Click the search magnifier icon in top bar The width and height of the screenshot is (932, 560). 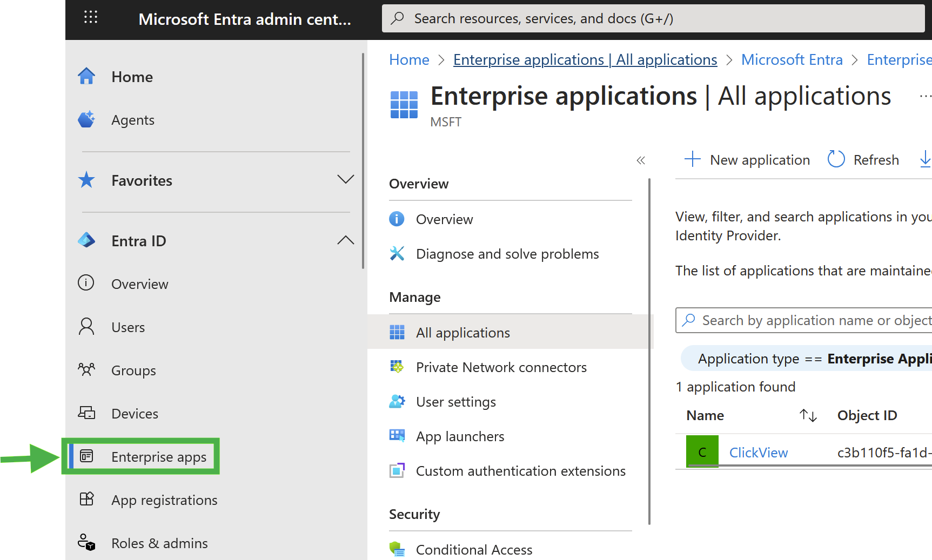398,18
